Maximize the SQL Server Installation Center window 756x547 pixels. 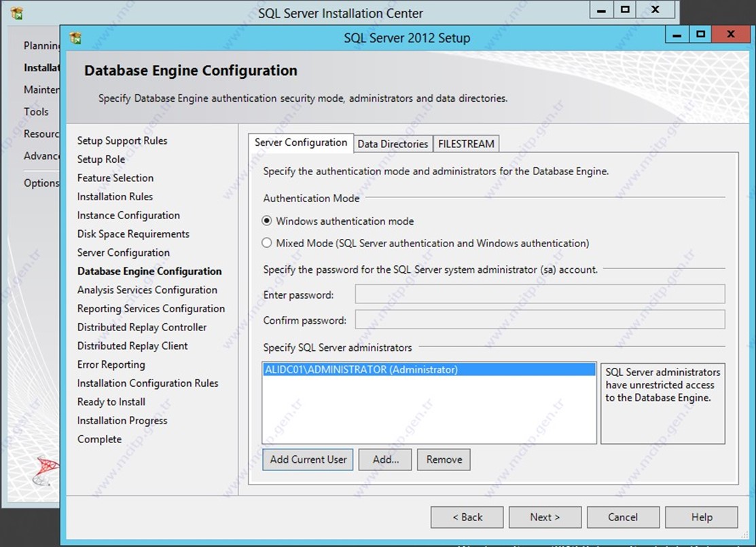pyautogui.click(x=625, y=10)
